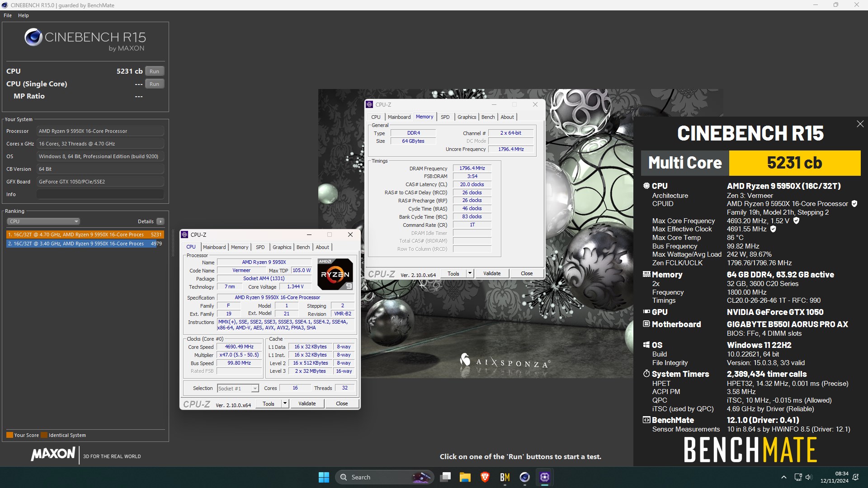The image size is (868, 488).
Task: Switch to CPU tab in Memory CPU-Z window
Action: click(x=376, y=117)
